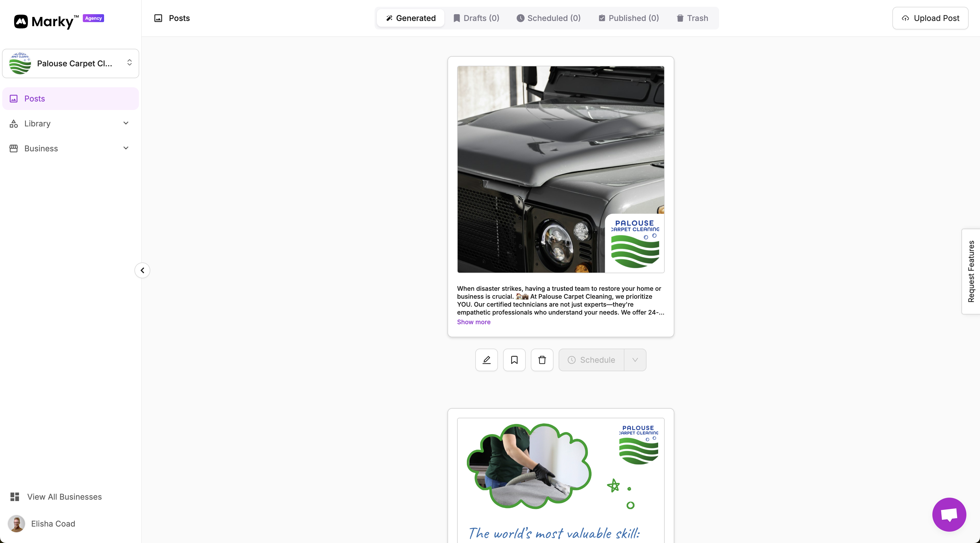This screenshot has height=543, width=980.
Task: Save post to drafts with bookmark icon
Action: [x=514, y=360]
